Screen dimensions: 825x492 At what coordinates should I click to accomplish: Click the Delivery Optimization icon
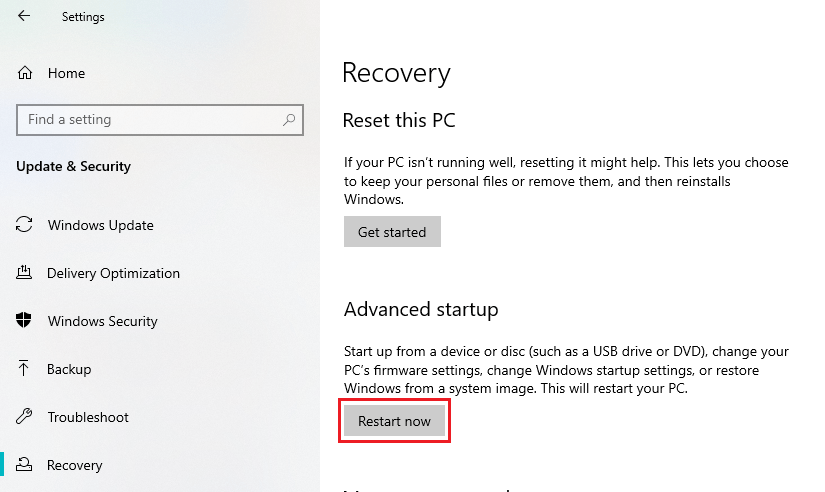click(24, 273)
